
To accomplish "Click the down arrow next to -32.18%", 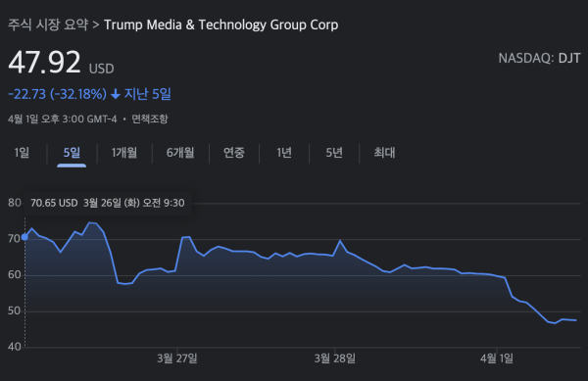I will (116, 94).
